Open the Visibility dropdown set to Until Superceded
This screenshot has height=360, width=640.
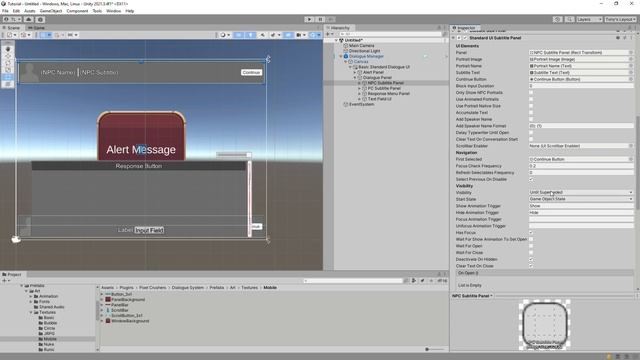581,192
